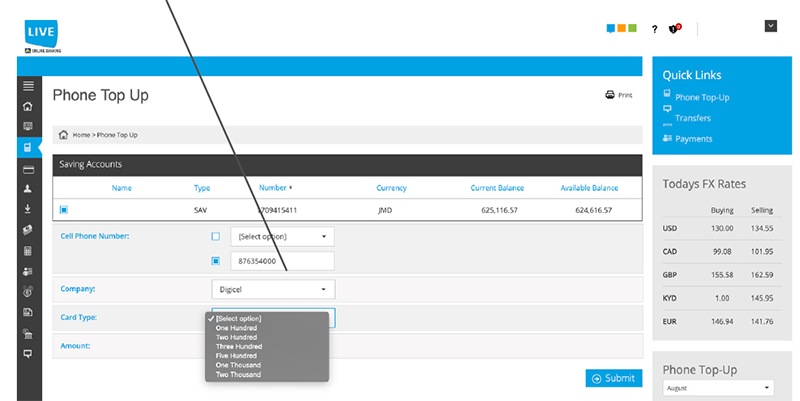Open the credit card icon in sidebar

click(28, 169)
